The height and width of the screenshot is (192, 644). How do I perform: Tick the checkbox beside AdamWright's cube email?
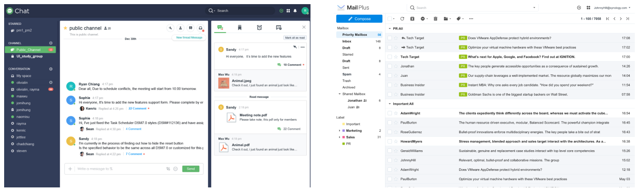(x=390, y=113)
